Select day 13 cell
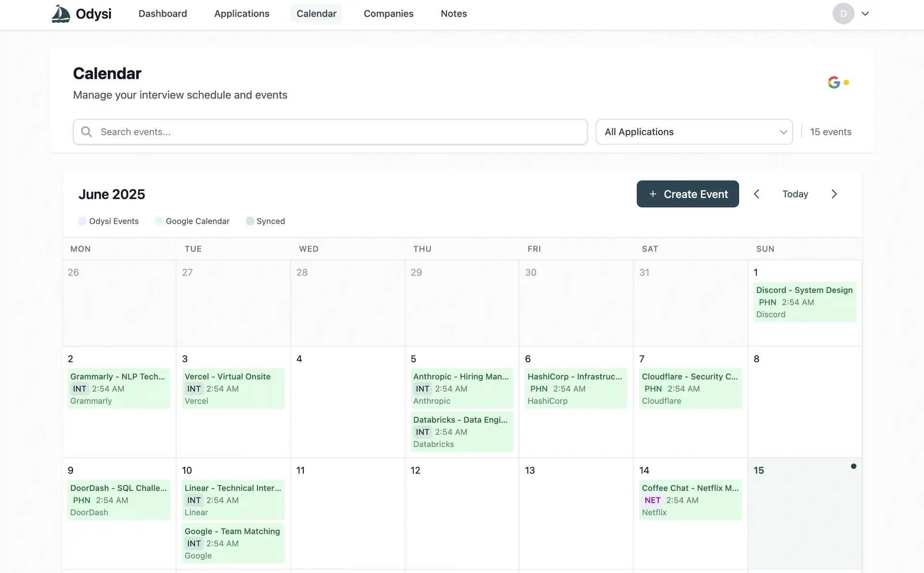This screenshot has height=573, width=924. click(576, 513)
